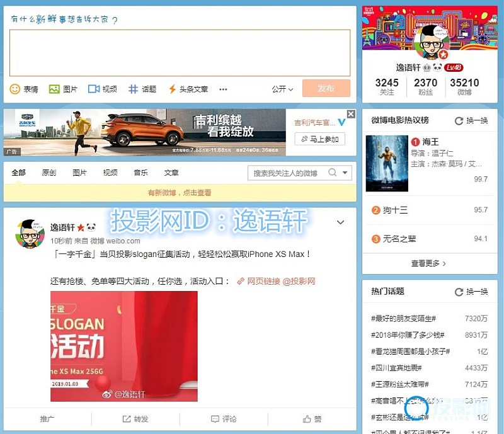Open the 公开 visibility dropdown
504x434 pixels.
(282, 89)
